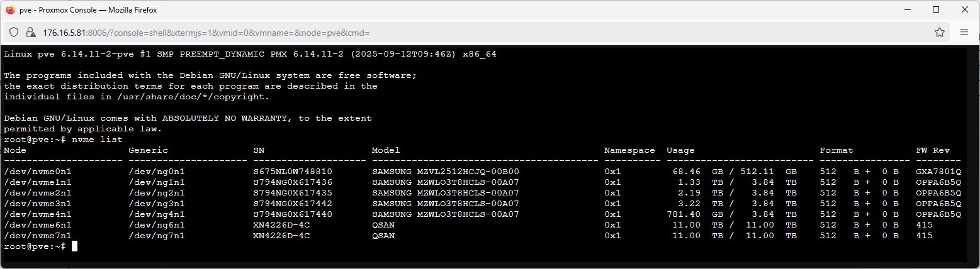This screenshot has width=980, height=269.
Task: Close the Proxmox Console window
Action: point(966,10)
